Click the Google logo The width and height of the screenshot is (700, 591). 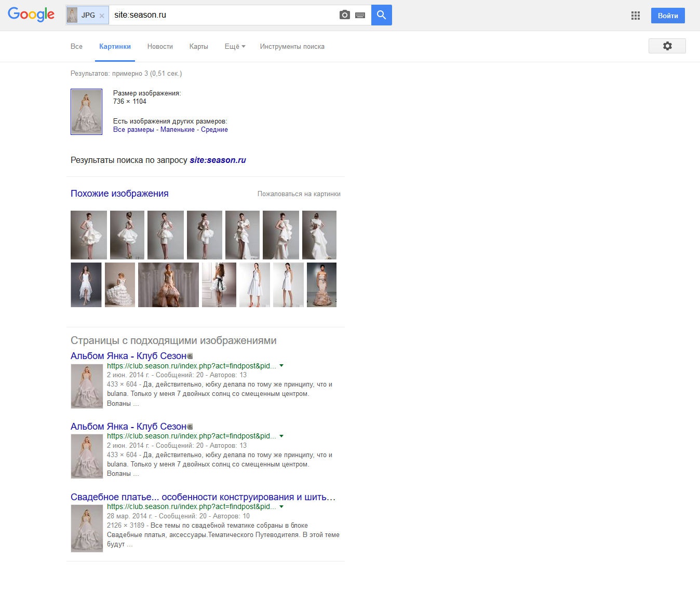click(31, 15)
